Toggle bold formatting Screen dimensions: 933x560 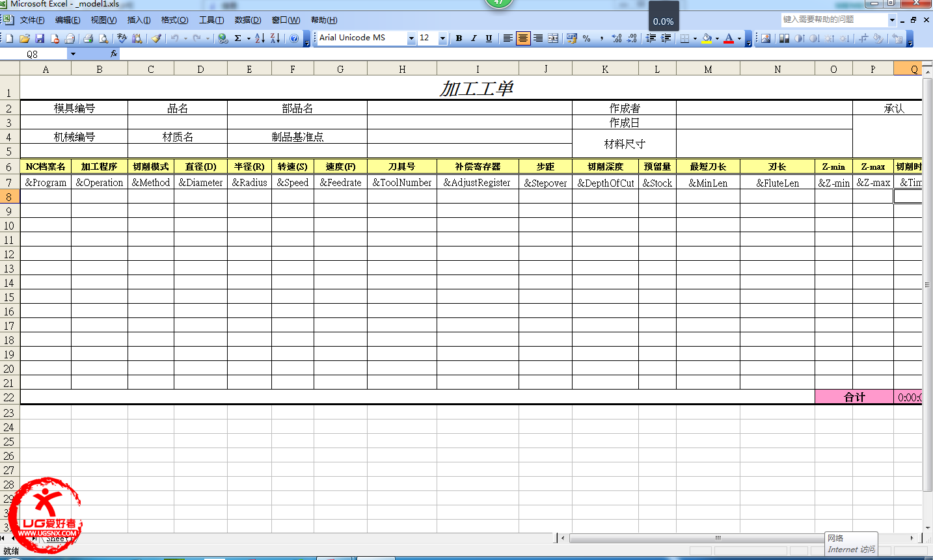click(459, 38)
